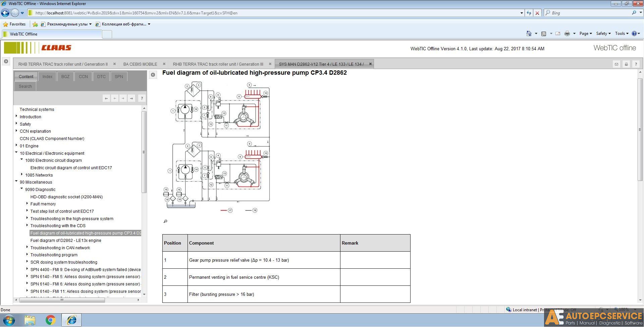Open the Safety menu in command bar
Viewport: 644px width, 327px height.
pos(603,34)
